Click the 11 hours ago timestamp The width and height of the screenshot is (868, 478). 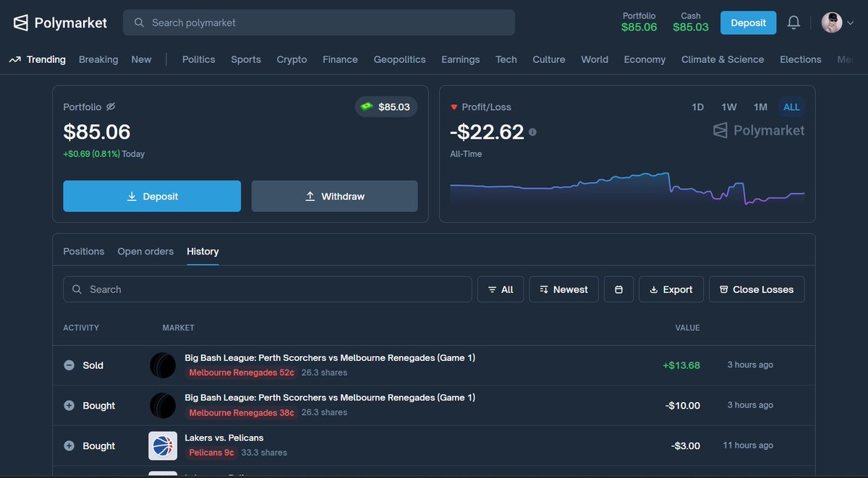[748, 445]
